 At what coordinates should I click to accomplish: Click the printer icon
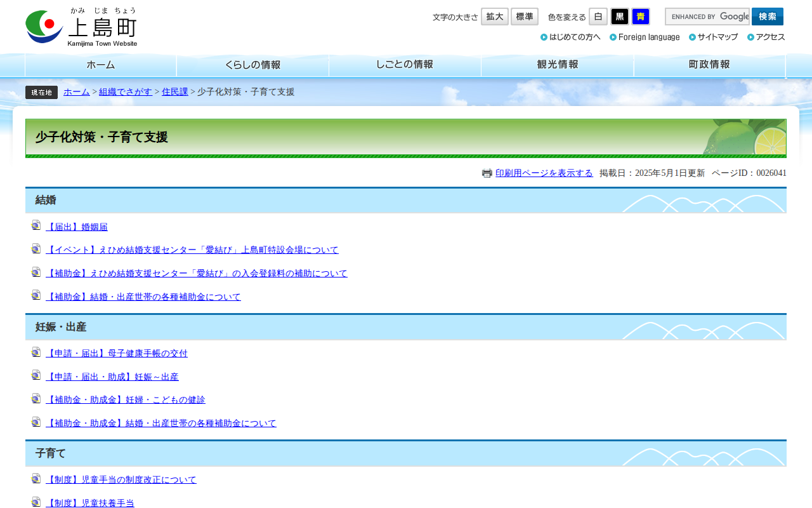pos(487,173)
